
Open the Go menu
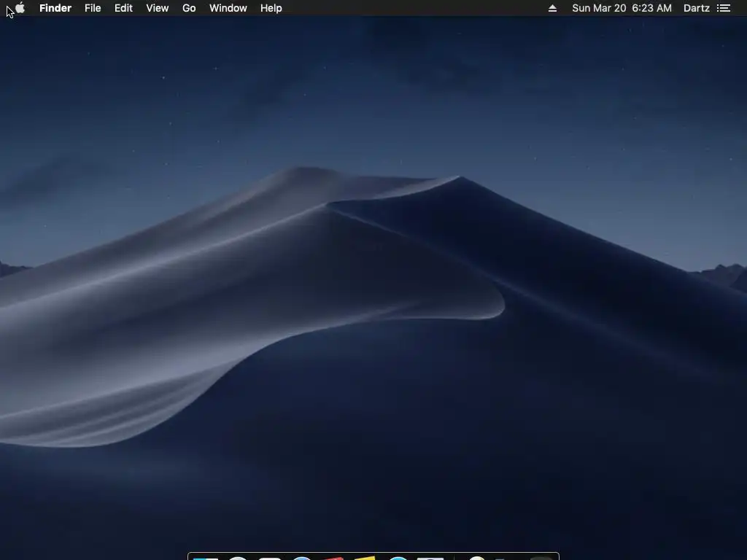[x=189, y=8]
